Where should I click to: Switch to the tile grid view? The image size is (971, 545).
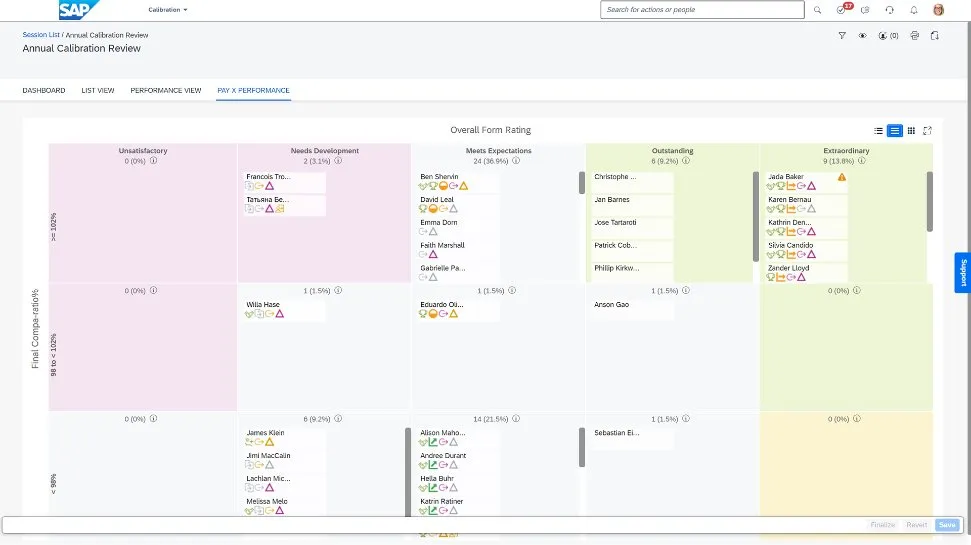pyautogui.click(x=911, y=130)
